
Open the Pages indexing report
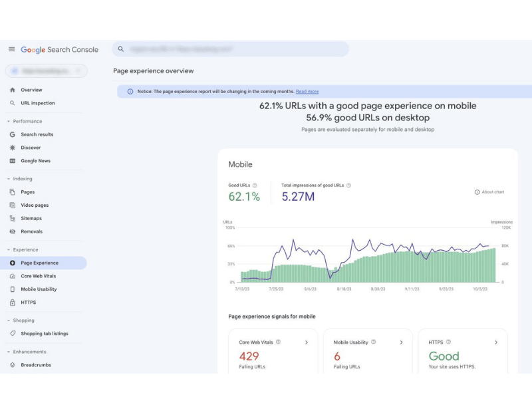27,192
